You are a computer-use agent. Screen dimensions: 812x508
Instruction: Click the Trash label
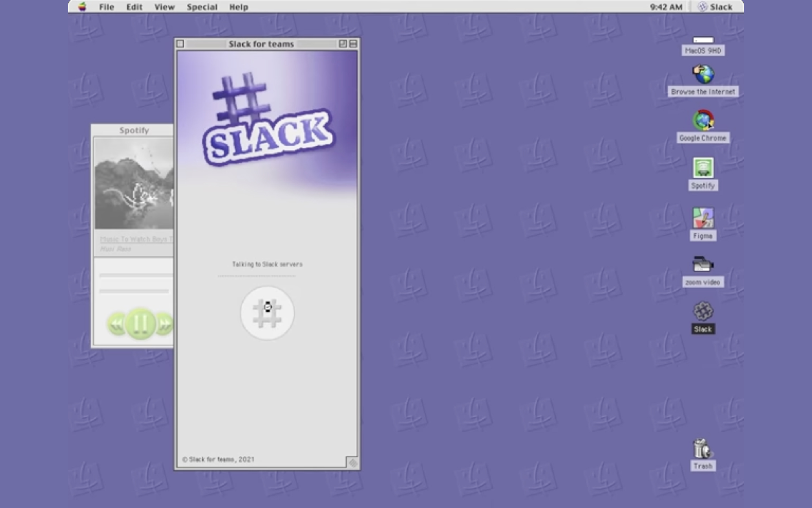tap(703, 466)
